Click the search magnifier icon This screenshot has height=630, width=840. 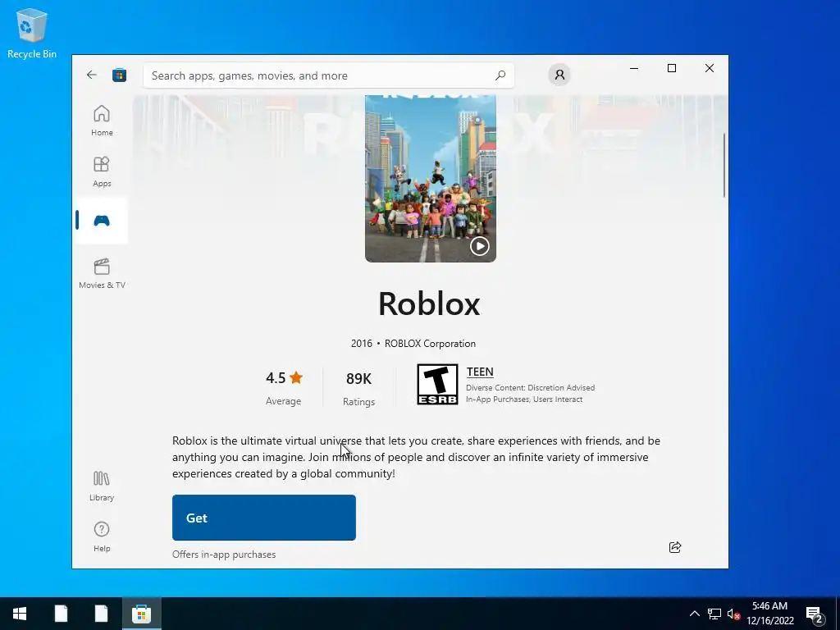coord(500,75)
